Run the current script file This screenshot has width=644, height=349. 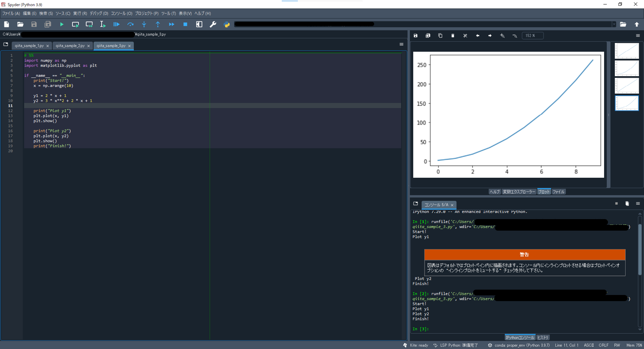62,24
